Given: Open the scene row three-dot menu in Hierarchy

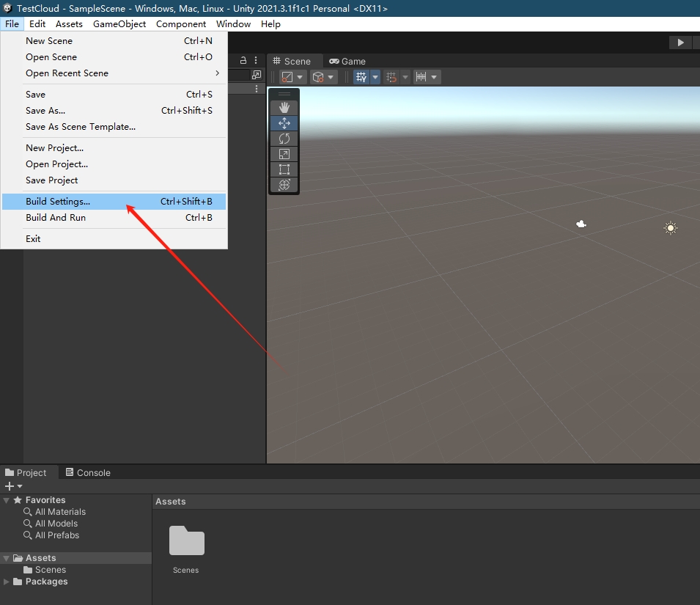Looking at the screenshot, I should pos(257,89).
